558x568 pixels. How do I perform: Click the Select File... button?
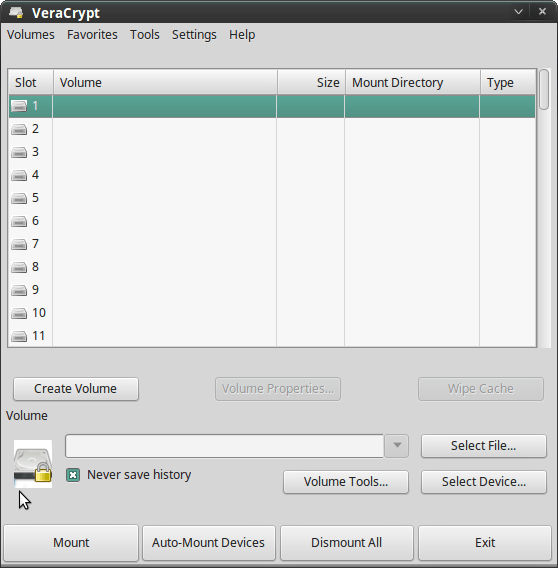pyautogui.click(x=483, y=446)
